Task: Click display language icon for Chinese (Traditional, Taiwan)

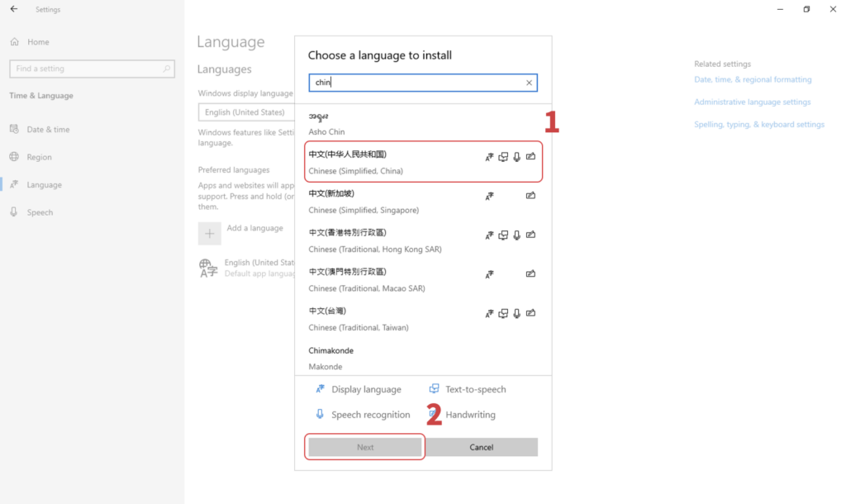Action: tap(489, 313)
